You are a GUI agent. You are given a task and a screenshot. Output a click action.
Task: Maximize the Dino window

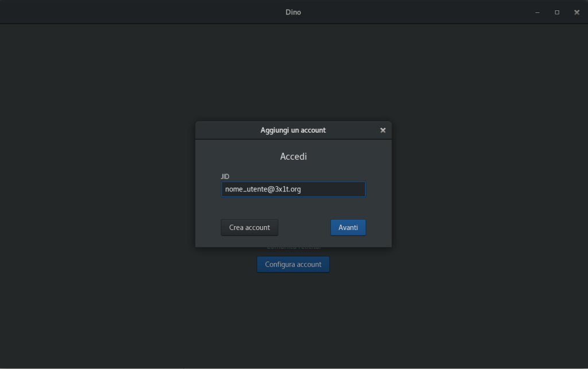click(x=557, y=13)
